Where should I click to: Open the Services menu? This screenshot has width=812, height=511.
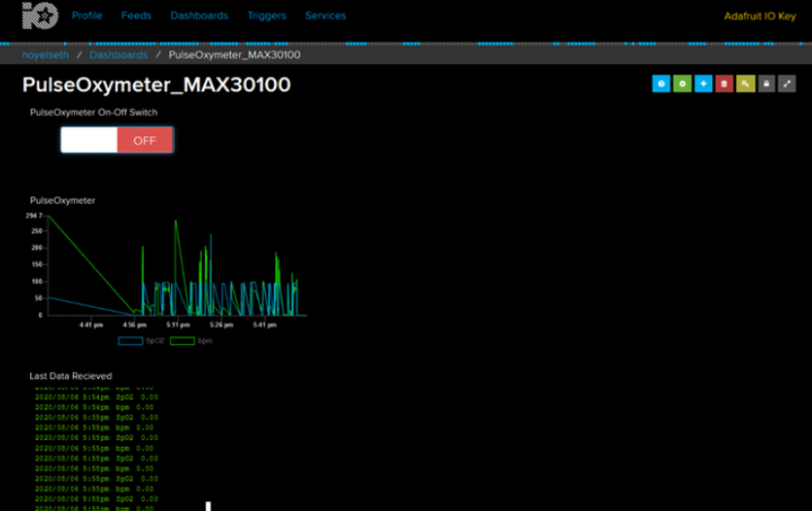325,16
